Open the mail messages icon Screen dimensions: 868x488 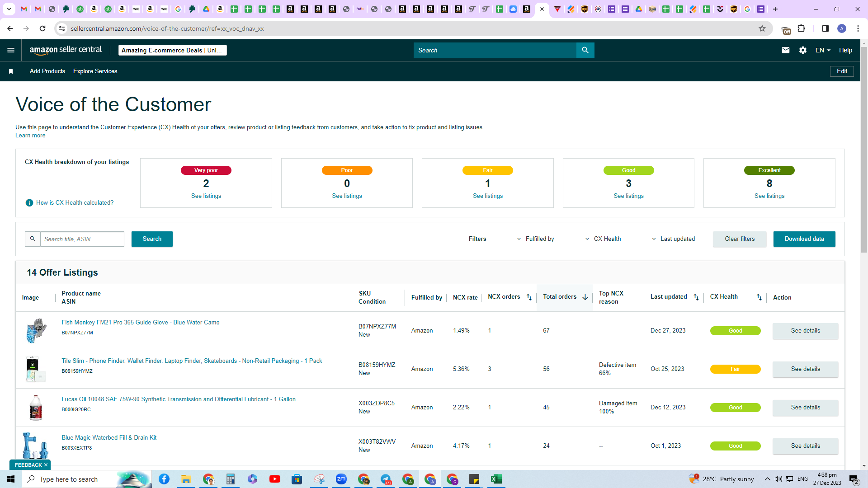point(786,50)
